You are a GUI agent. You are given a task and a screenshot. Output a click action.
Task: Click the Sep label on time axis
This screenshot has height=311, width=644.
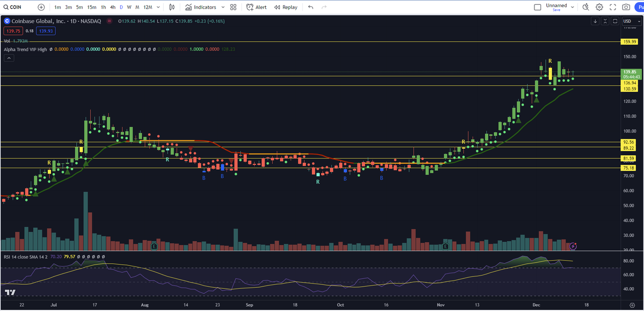coord(249,305)
